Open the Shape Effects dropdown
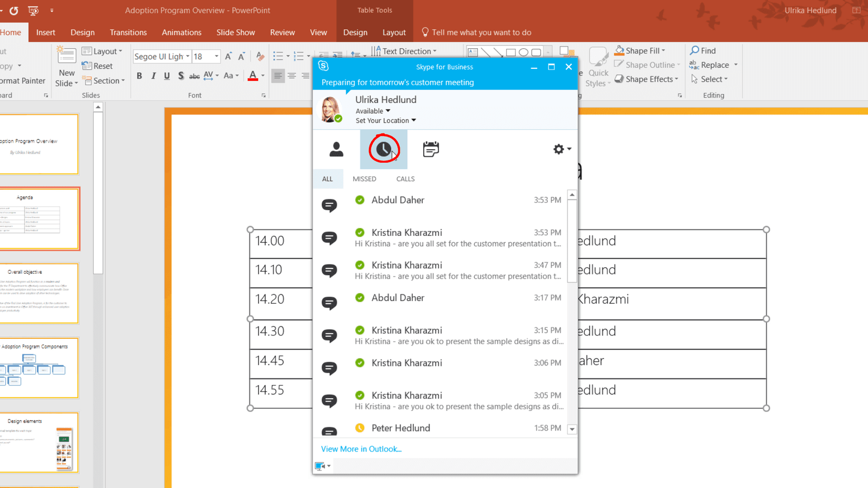Image resolution: width=868 pixels, height=488 pixels. [x=647, y=79]
